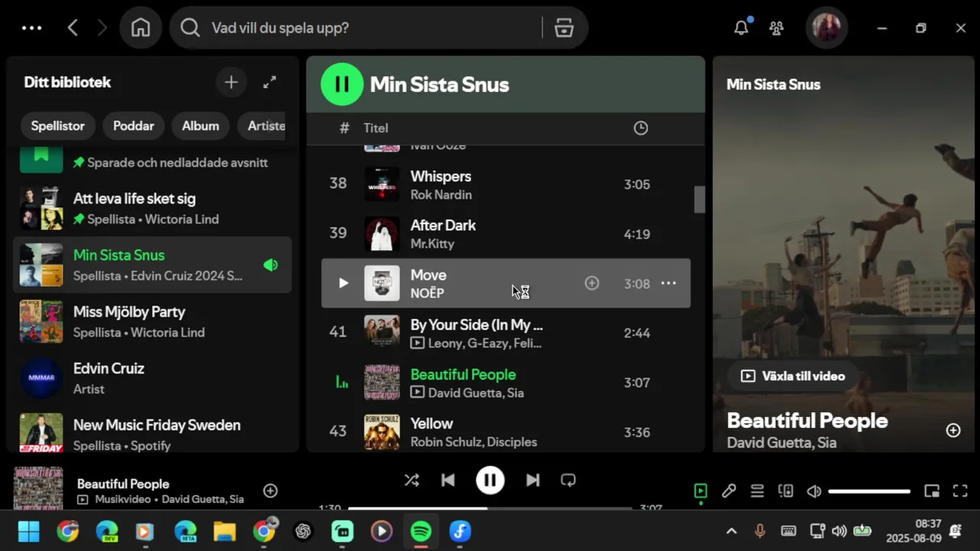Screen dimensions: 980x551
Task: Open the Robin Schulz, Disciples artist link
Action: 474,442
